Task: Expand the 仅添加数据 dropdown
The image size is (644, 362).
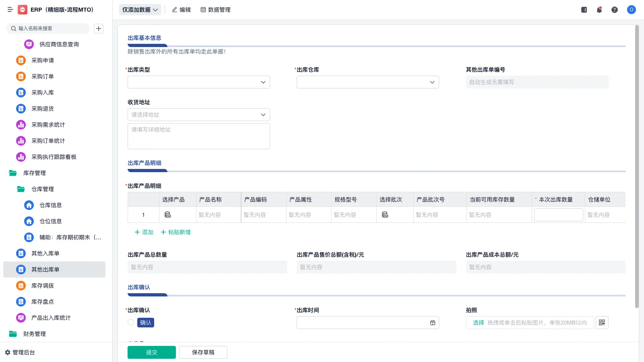Action: 139,9
